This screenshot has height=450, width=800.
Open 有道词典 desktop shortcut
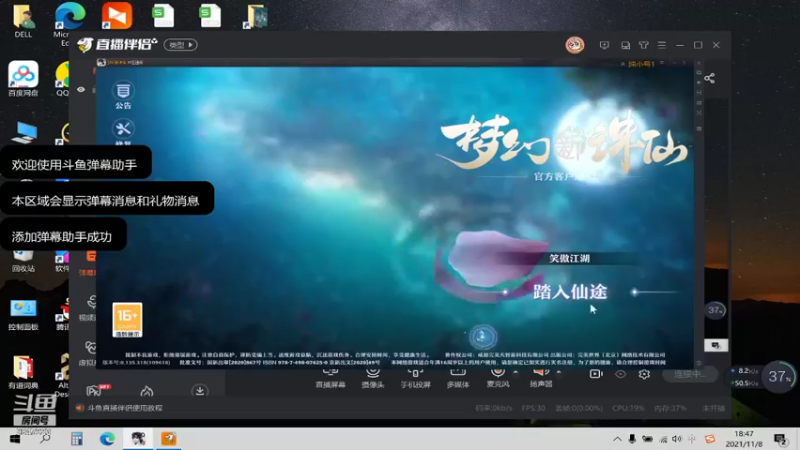tap(23, 372)
